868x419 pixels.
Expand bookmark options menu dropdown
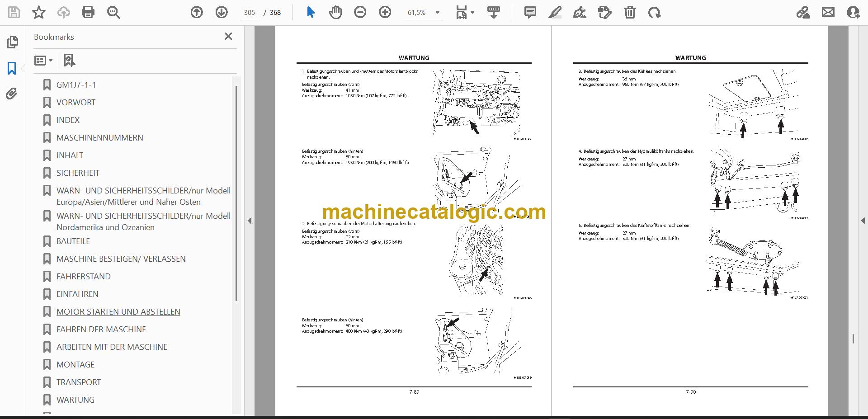(x=44, y=60)
